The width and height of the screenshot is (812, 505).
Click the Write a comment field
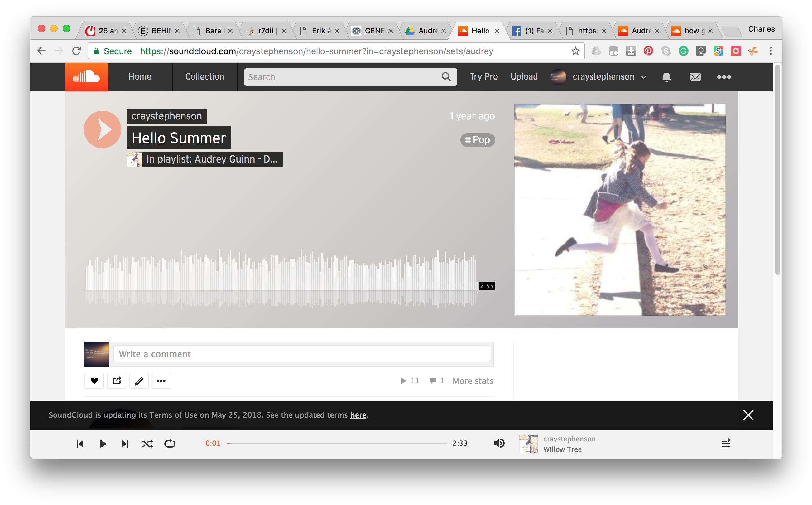301,354
